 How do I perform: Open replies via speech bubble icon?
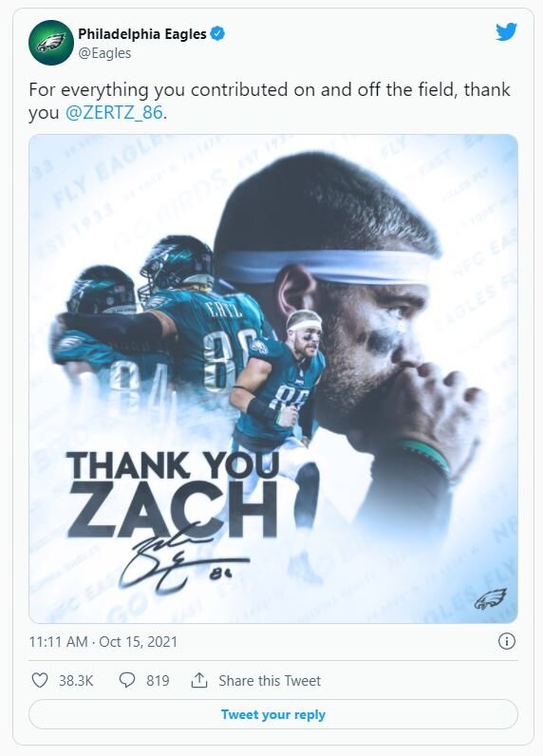click(126, 680)
